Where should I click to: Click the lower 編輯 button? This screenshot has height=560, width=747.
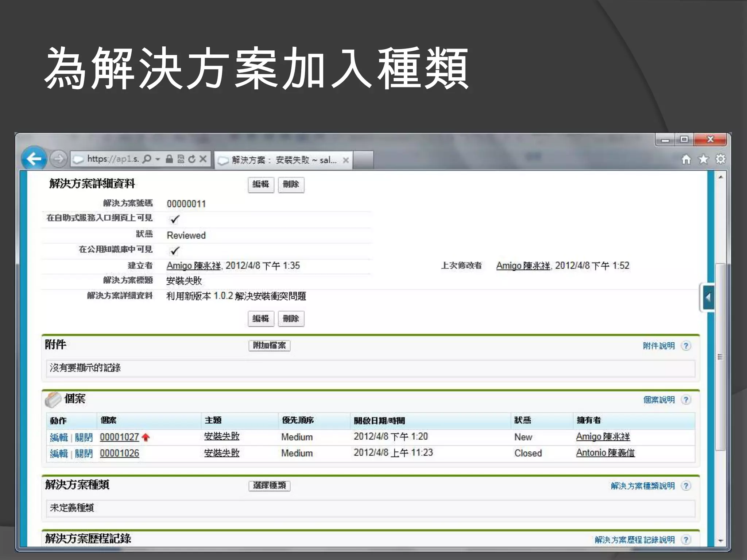point(261,319)
